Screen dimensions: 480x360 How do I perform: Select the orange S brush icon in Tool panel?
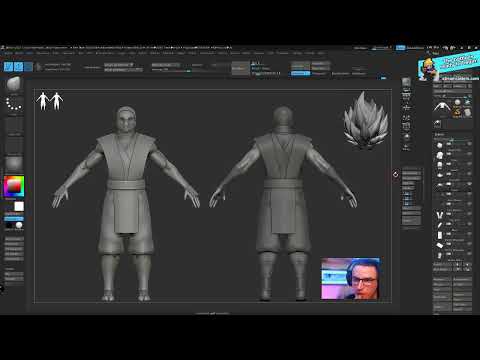[457, 112]
